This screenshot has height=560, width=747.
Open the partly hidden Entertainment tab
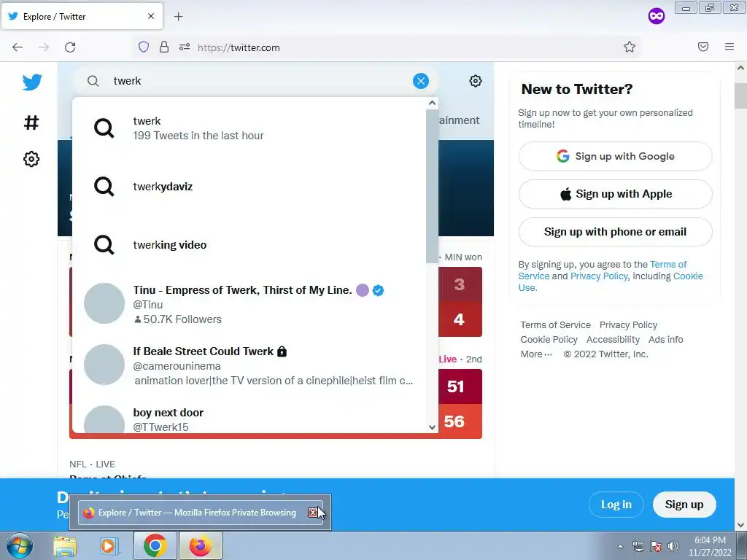(x=460, y=120)
